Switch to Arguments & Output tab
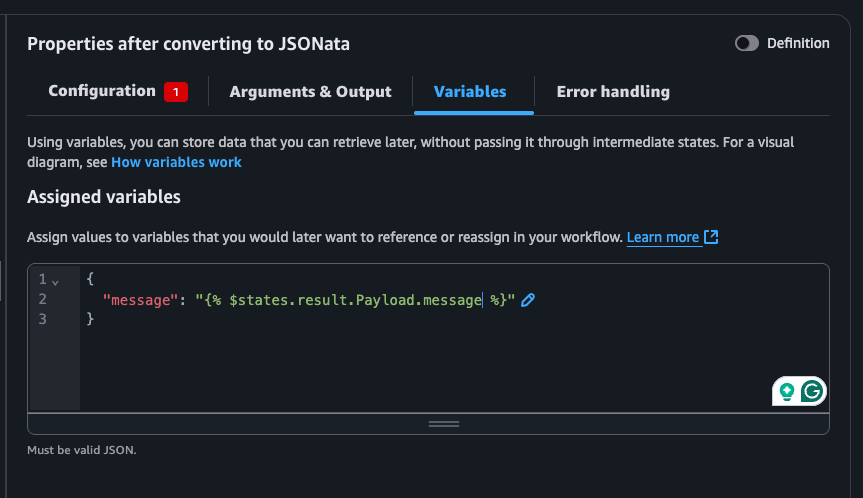The height and width of the screenshot is (498, 863). coord(310,91)
